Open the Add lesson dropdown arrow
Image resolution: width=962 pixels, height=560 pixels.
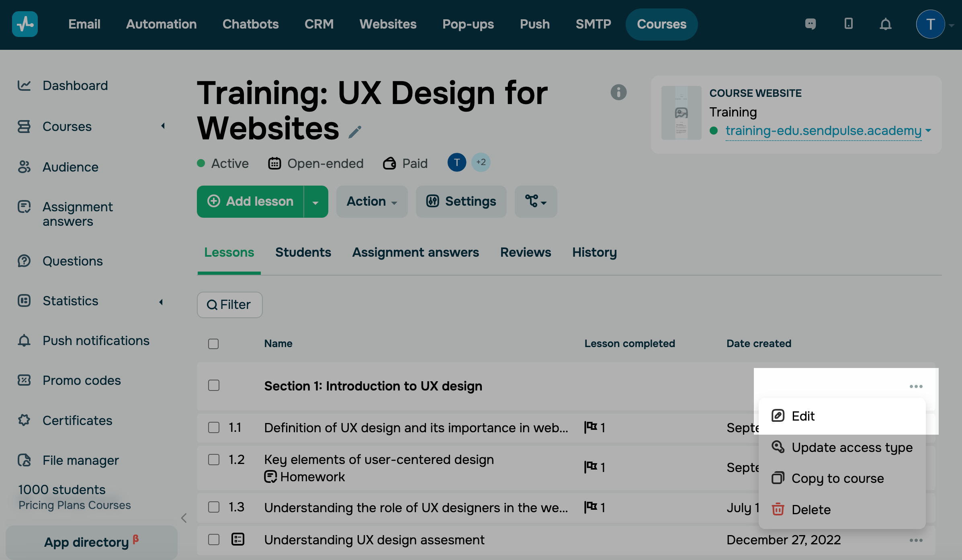(x=316, y=202)
